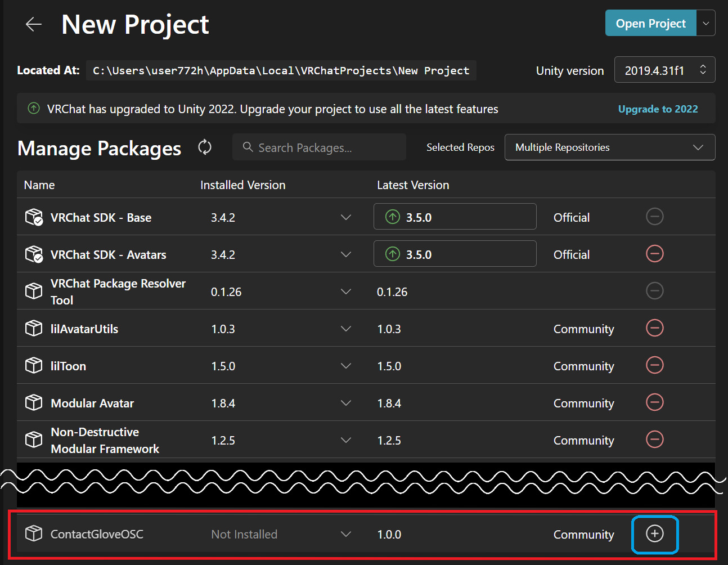Click the Non-Destructive Modular Framework box icon
Viewport: 728px width, 565px height.
[x=34, y=440]
